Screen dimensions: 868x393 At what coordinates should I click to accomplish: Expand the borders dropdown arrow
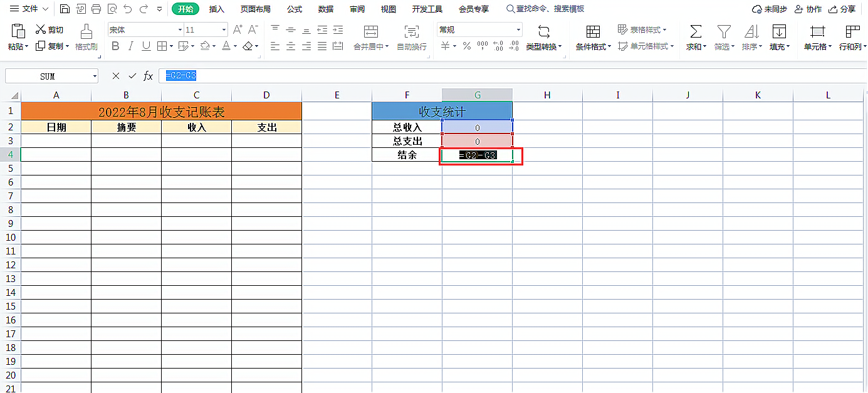[x=170, y=46]
